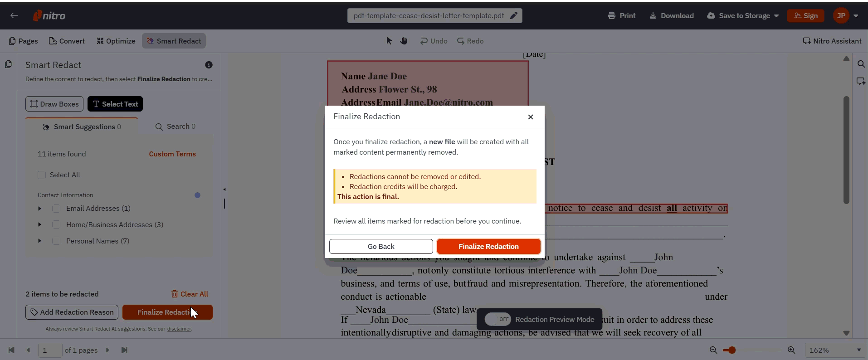The height and width of the screenshot is (360, 868).
Task: Click Go Back in the dialog
Action: pyautogui.click(x=381, y=246)
